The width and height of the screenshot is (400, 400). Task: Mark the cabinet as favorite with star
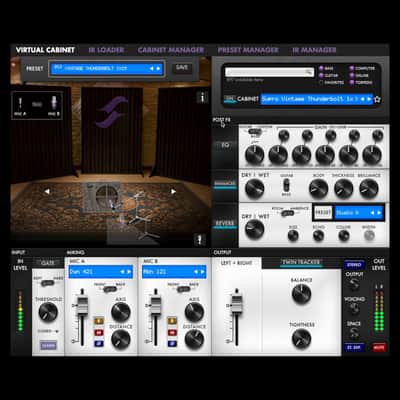click(377, 99)
